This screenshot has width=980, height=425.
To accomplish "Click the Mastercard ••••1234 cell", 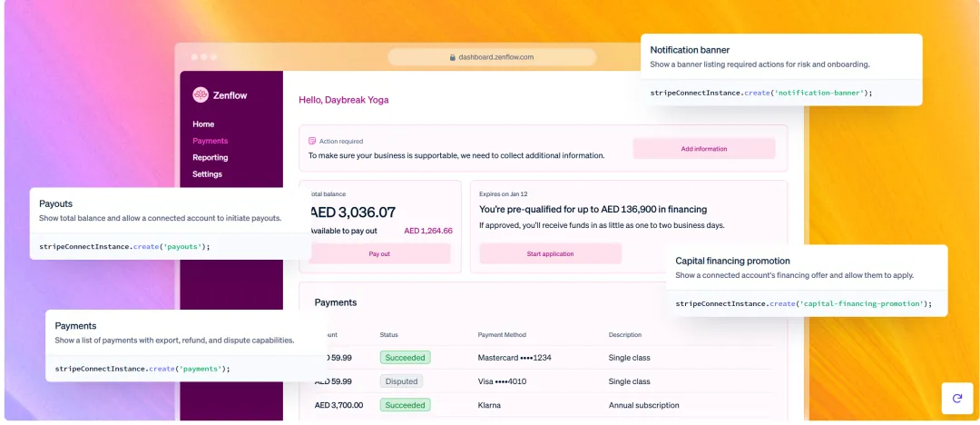I will [x=514, y=358].
